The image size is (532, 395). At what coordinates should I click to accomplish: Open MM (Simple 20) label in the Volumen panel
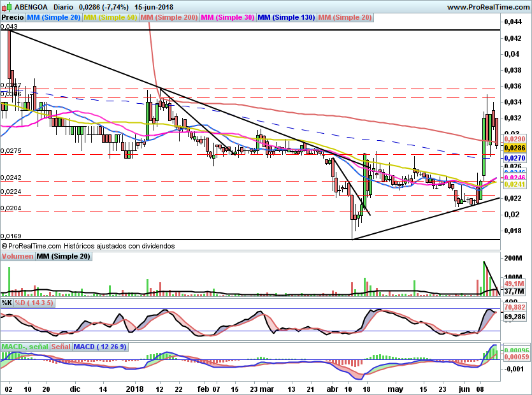[x=64, y=257]
